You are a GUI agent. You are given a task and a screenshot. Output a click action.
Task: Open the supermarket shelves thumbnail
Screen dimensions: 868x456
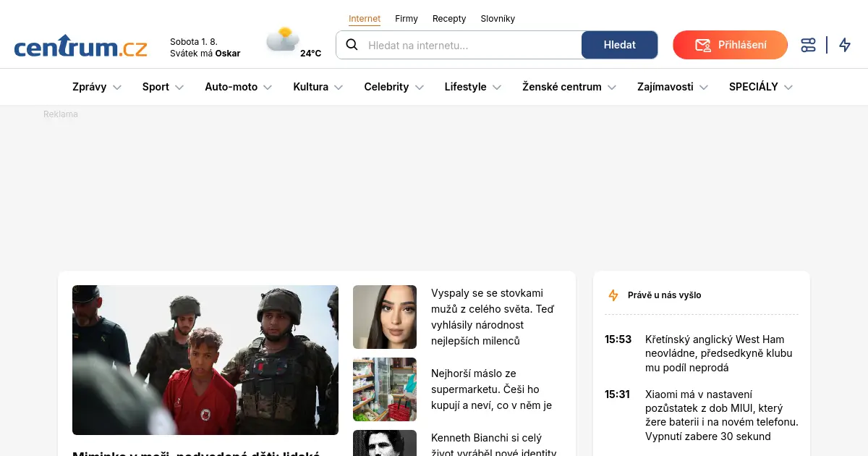coord(385,389)
